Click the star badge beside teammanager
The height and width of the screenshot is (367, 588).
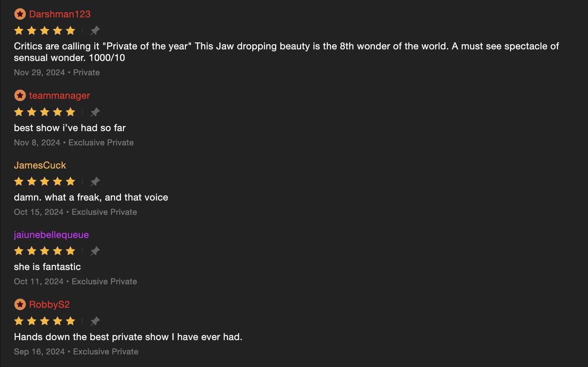pyautogui.click(x=20, y=96)
